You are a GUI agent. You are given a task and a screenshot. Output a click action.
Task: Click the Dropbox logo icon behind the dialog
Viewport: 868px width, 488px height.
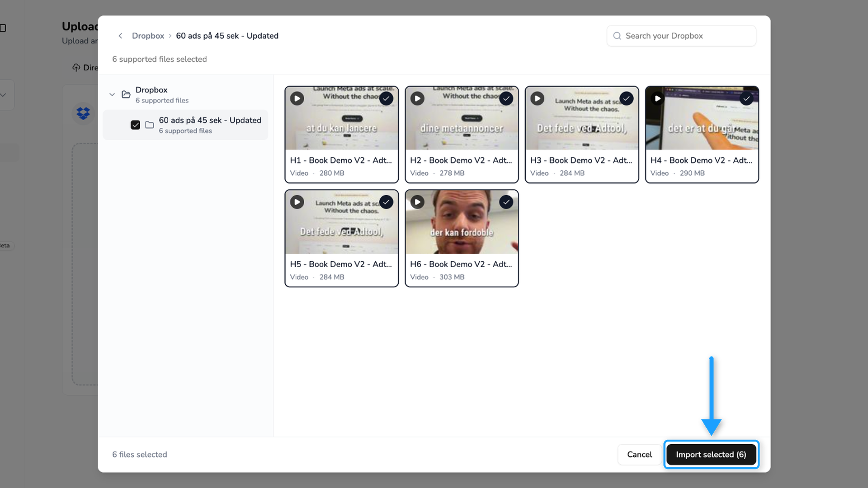83,113
